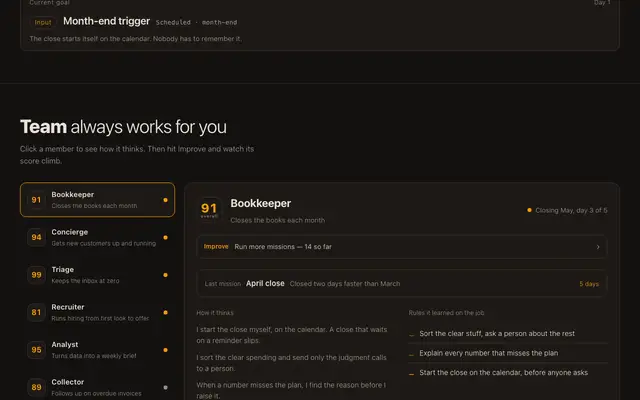The height and width of the screenshot is (400, 640).
Task: Click the Input tag beside Month-end trigger
Action: click(x=43, y=22)
